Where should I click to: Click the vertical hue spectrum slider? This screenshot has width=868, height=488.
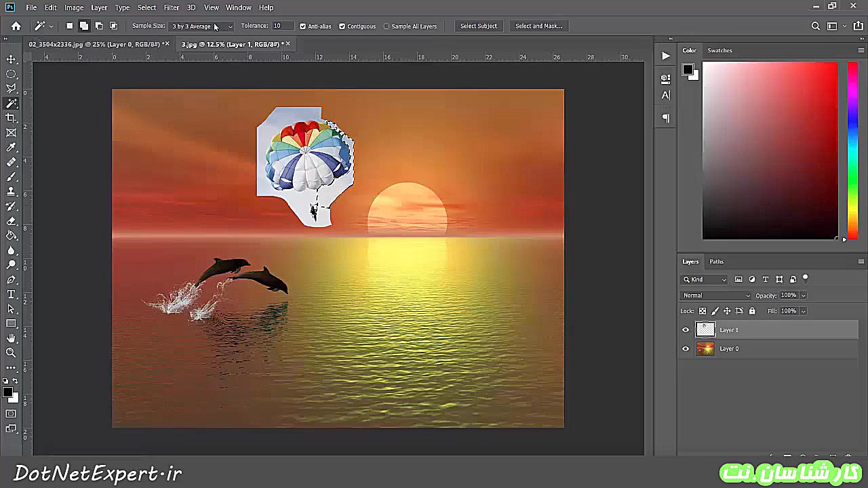click(x=852, y=149)
